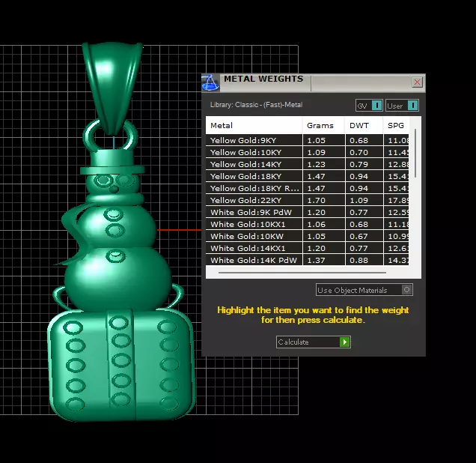Click the Metal Weights cone icon
Image resolution: width=476 pixels, height=463 pixels.
click(x=210, y=82)
